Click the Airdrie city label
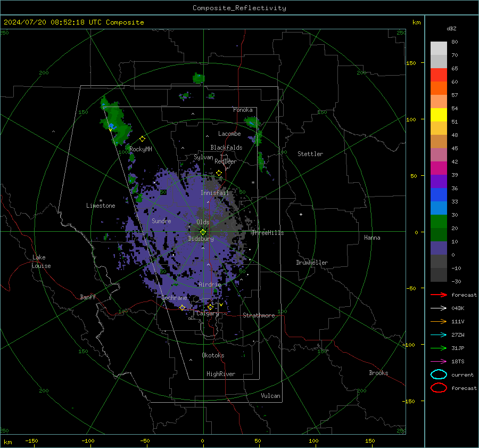 [x=210, y=284]
